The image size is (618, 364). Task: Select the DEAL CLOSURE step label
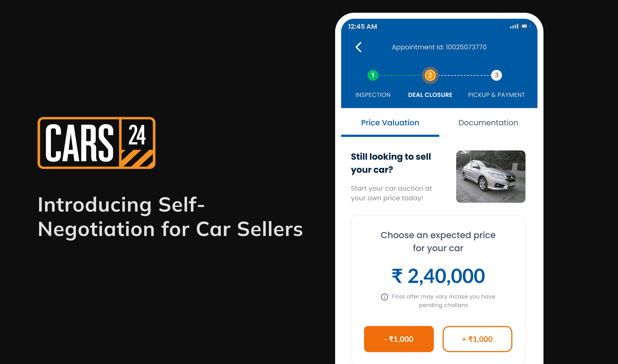(x=430, y=95)
